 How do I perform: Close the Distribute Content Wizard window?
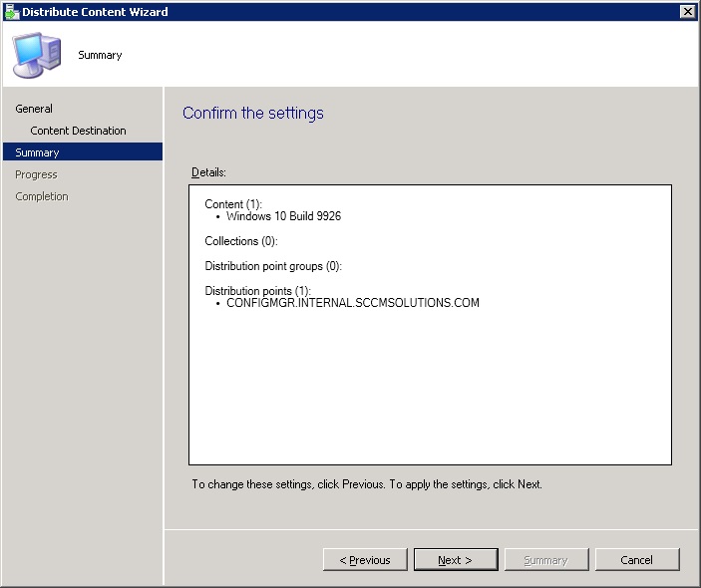point(687,11)
